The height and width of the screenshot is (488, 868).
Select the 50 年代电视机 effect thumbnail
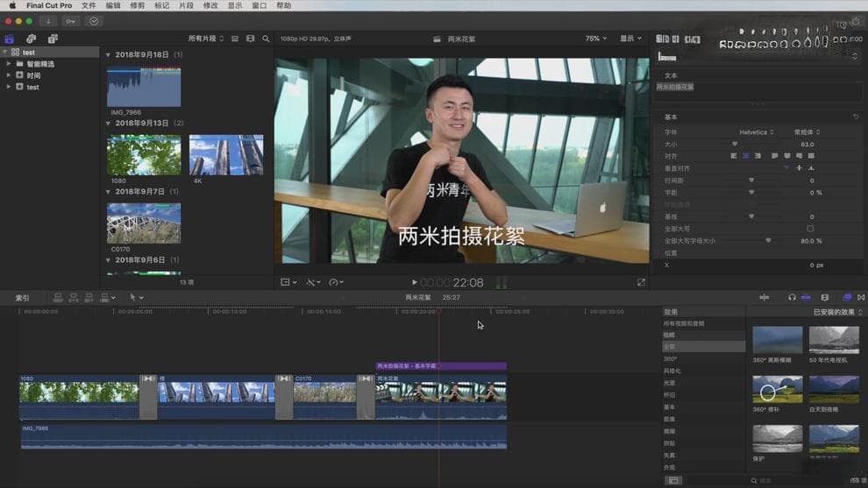[834, 340]
